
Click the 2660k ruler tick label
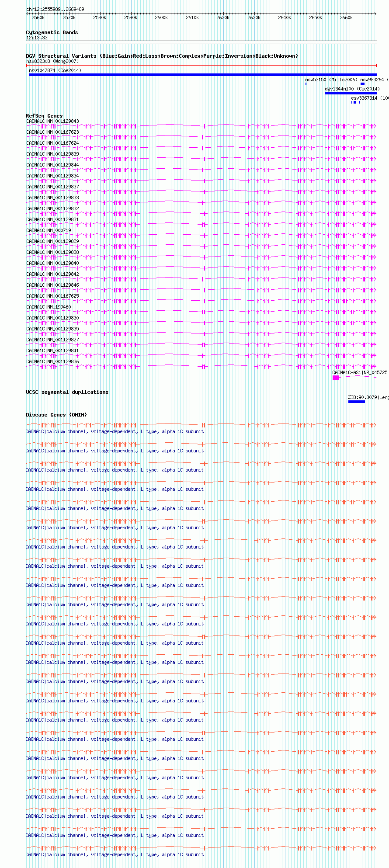346,18
